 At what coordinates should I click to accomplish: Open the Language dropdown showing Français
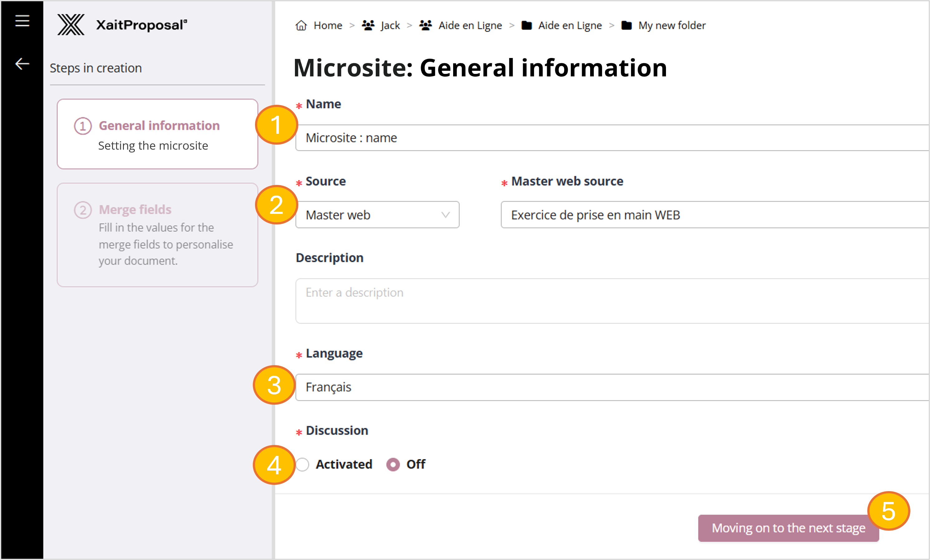point(604,387)
